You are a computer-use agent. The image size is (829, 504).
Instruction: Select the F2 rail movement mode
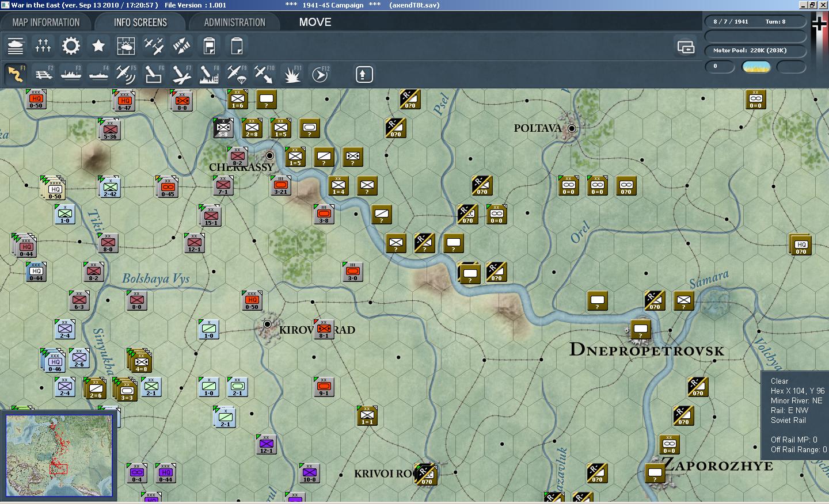43,74
